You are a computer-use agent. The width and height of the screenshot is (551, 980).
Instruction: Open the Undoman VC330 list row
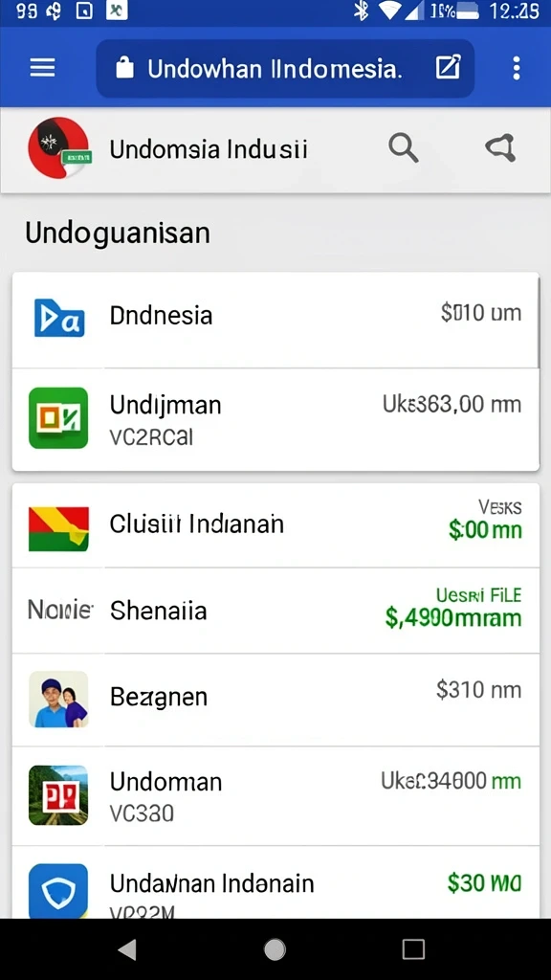point(275,795)
